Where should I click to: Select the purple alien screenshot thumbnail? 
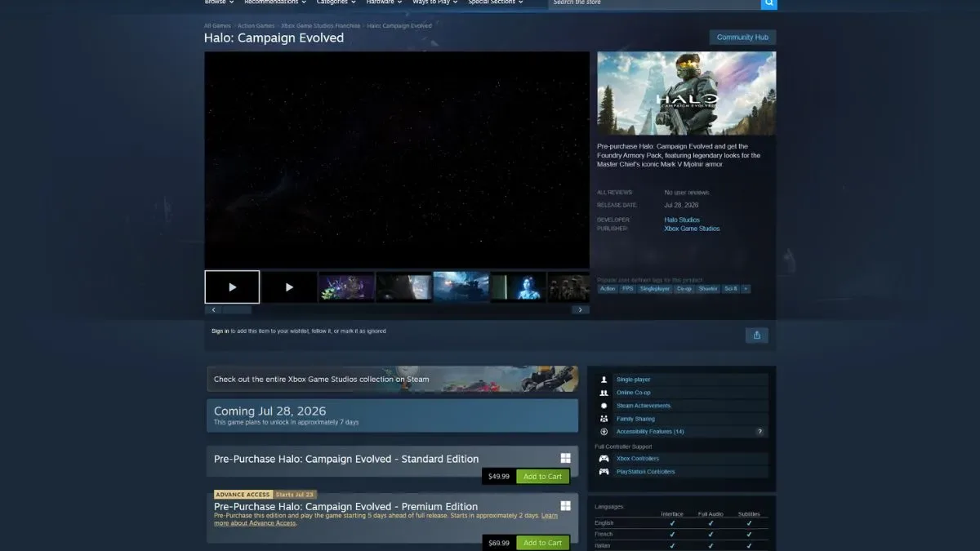tap(347, 287)
